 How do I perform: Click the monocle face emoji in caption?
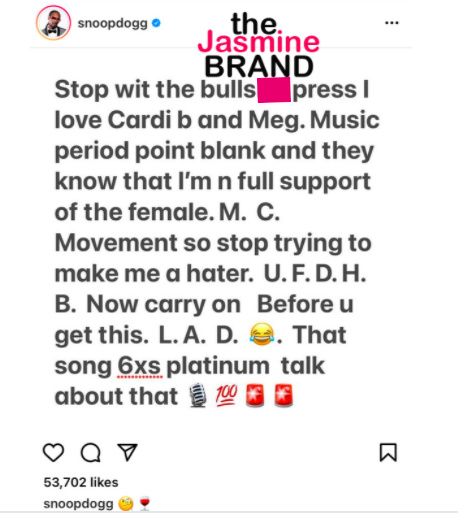(x=126, y=504)
